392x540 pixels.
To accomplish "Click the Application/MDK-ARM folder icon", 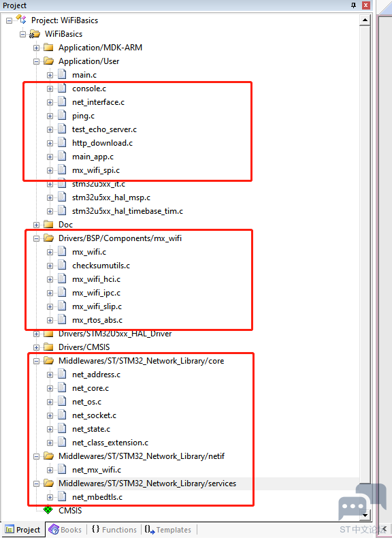I will coord(48,47).
